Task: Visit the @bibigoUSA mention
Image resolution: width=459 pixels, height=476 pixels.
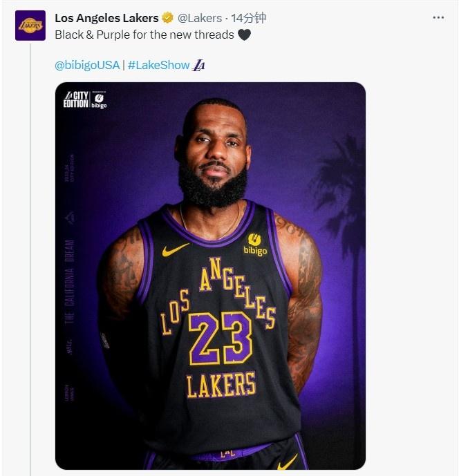Action: (x=87, y=65)
